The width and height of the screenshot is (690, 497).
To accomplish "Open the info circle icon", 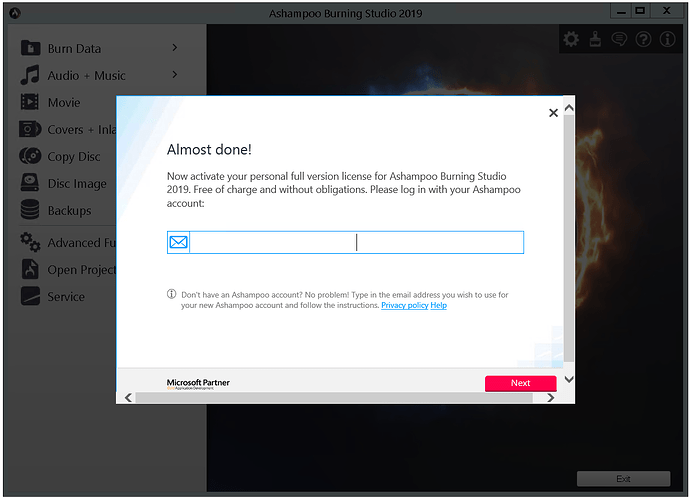I will click(x=667, y=39).
